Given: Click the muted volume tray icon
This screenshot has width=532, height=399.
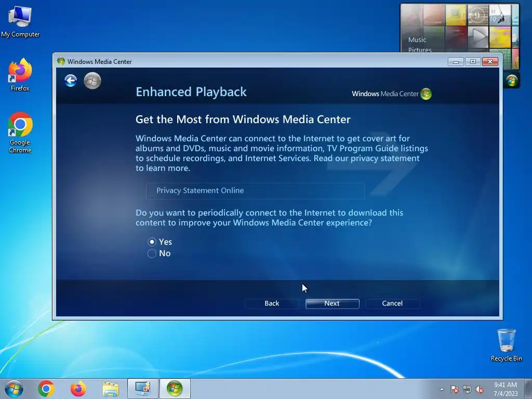Looking at the screenshot, I should (x=480, y=389).
